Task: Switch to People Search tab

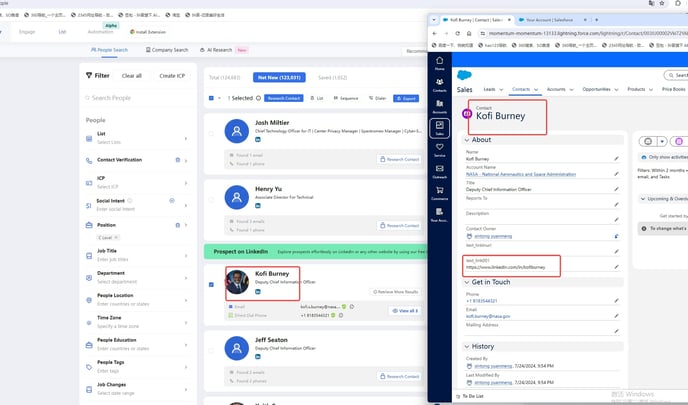Action: [x=109, y=50]
